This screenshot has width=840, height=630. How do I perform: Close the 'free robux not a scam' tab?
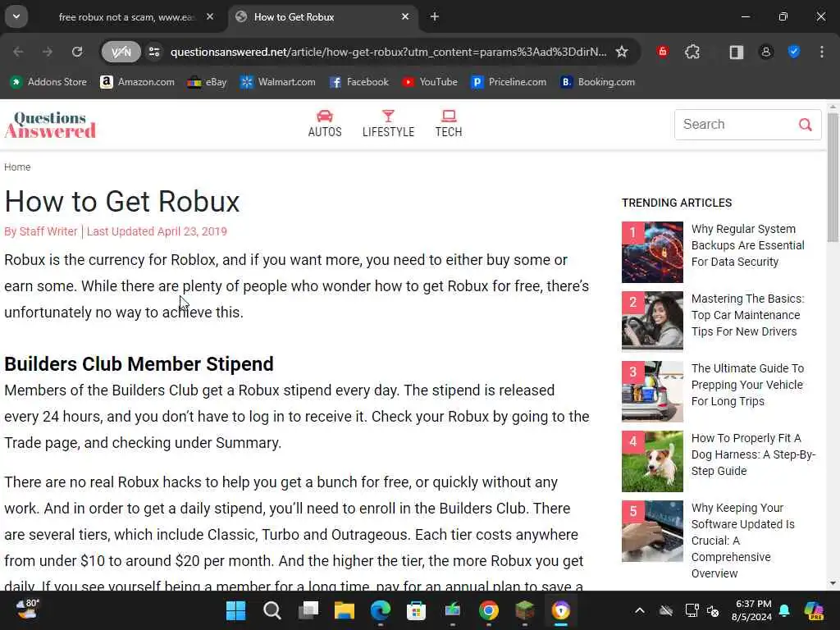pyautogui.click(x=210, y=17)
